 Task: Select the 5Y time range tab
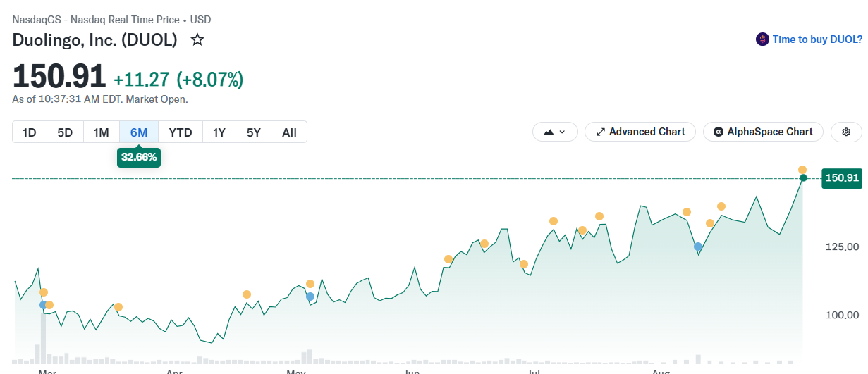(x=254, y=132)
